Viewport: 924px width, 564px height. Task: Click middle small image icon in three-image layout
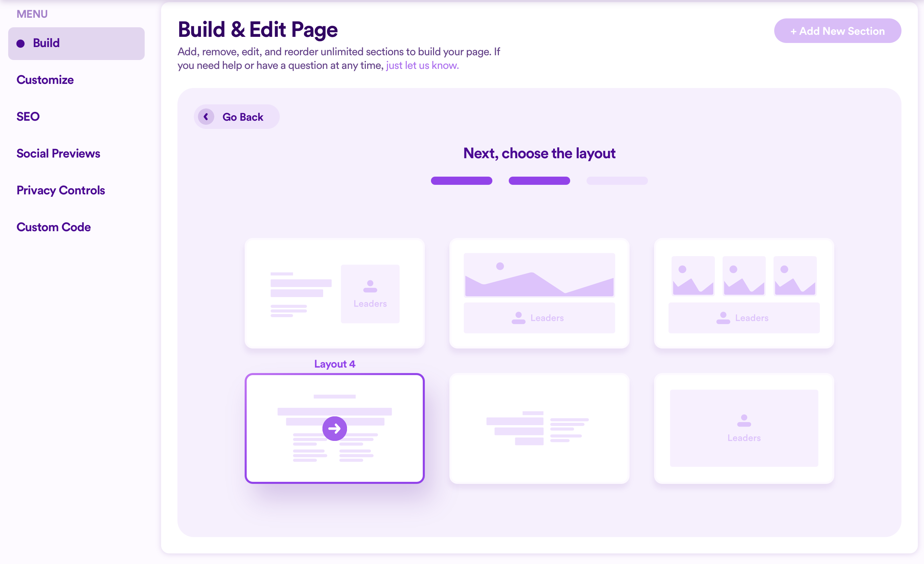(743, 276)
